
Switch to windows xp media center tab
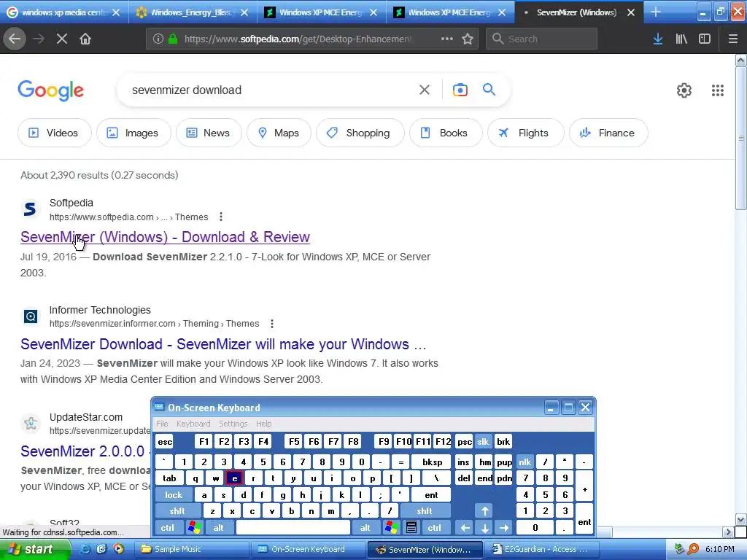(63, 12)
